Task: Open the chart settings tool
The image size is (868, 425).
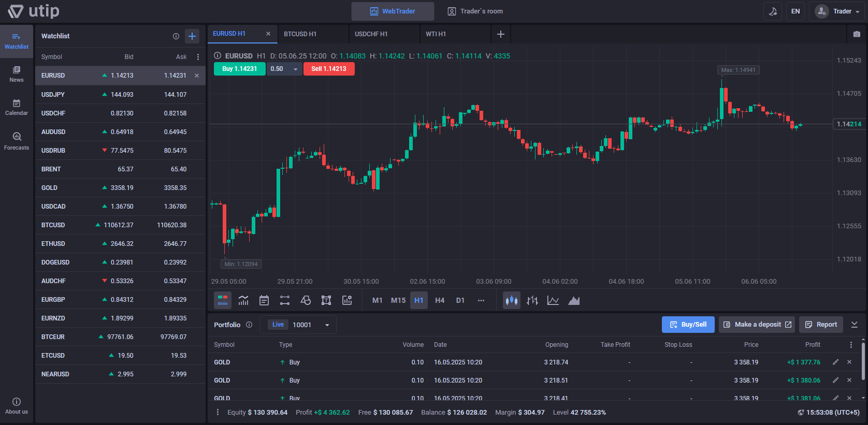Action: [x=347, y=300]
